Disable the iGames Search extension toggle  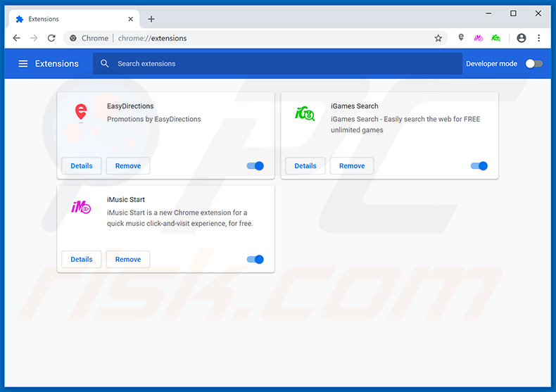point(479,166)
